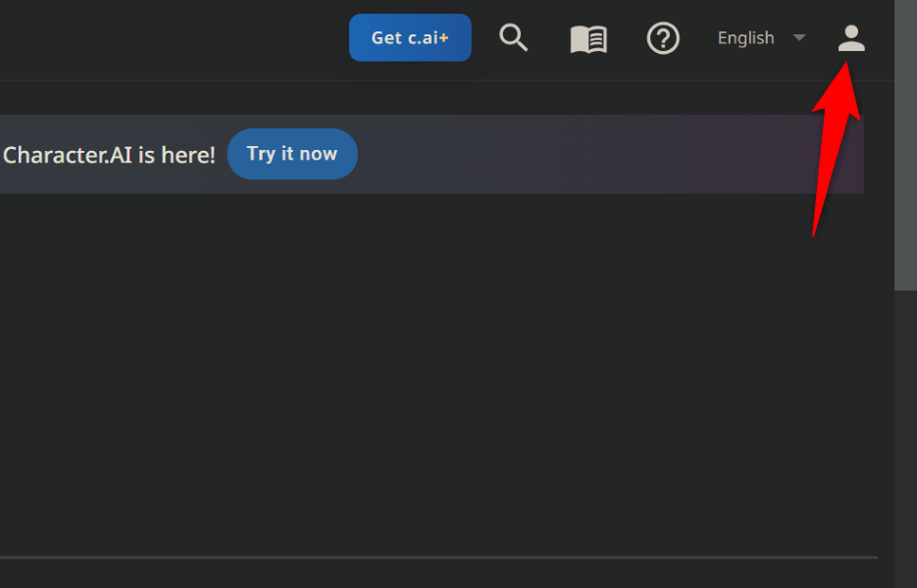Select the English language label
This screenshot has height=588, width=917.
tap(745, 38)
